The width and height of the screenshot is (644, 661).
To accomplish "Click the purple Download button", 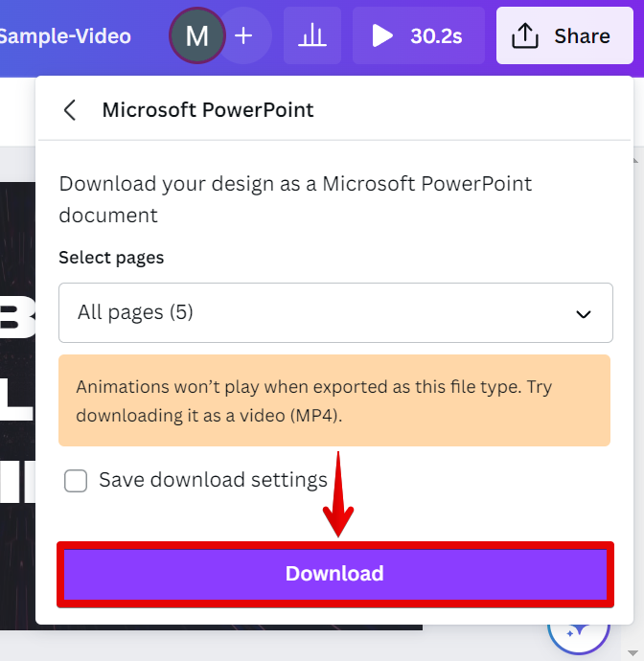I will click(x=335, y=574).
